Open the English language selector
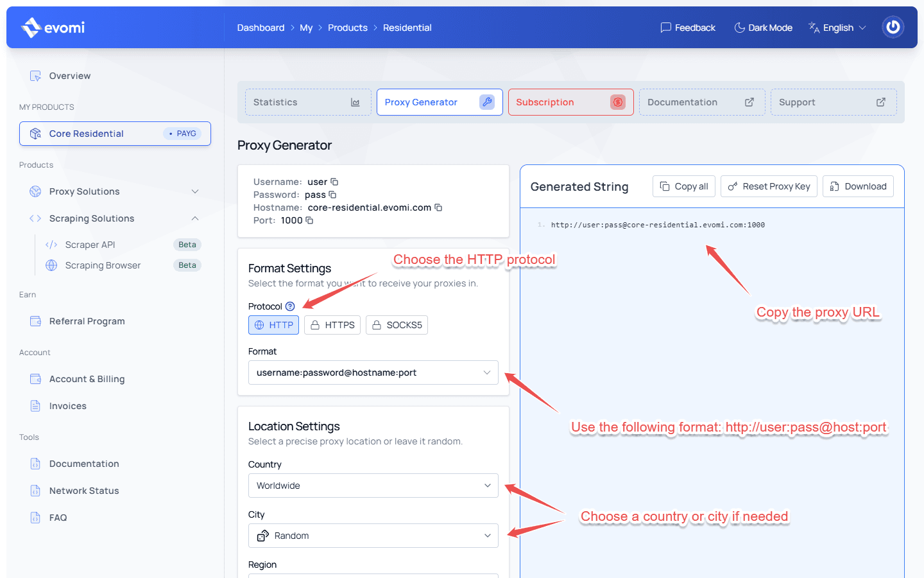The height and width of the screenshot is (578, 924). (837, 28)
